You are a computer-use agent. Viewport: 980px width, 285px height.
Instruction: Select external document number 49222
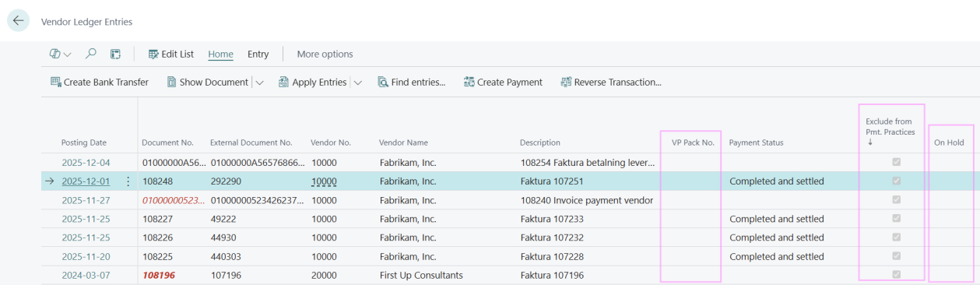[x=223, y=219]
